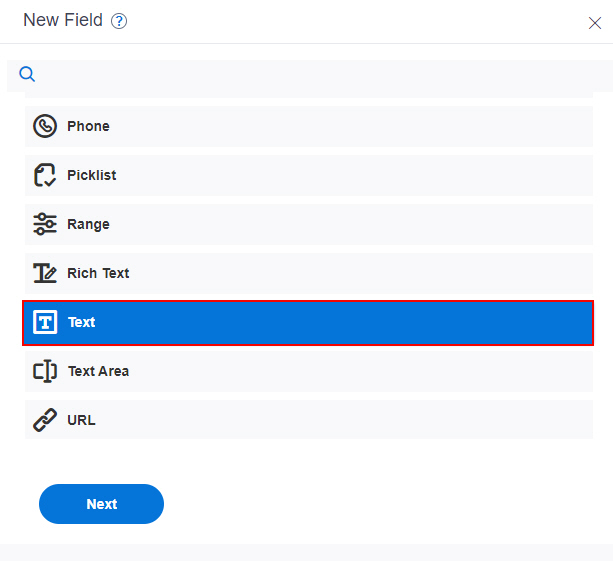Viewport: 613px width, 561px height.
Task: Select the Phone field type
Action: [309, 126]
